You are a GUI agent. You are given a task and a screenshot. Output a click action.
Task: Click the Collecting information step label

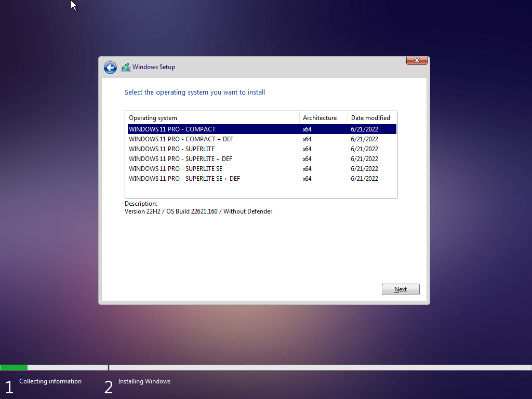click(x=50, y=381)
